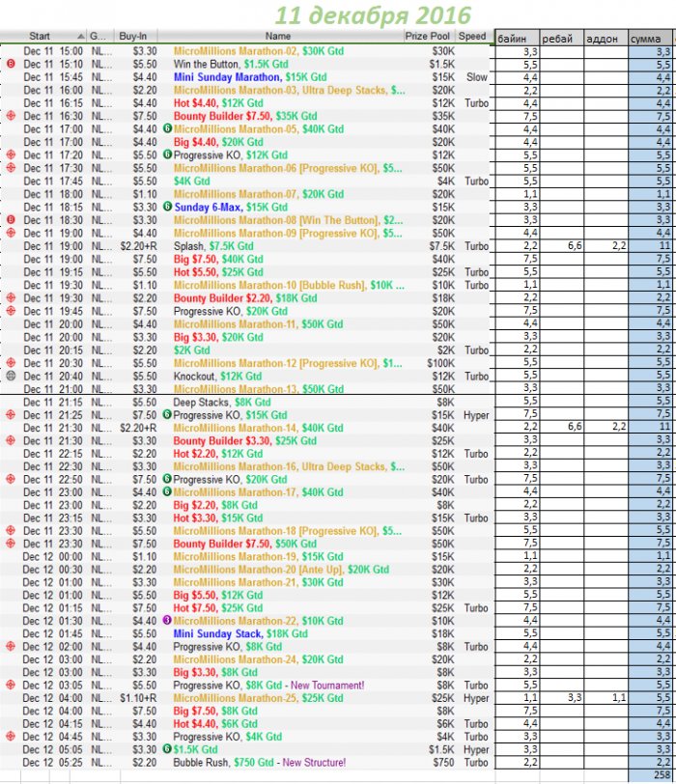The image size is (676, 784).
Task: Select Big $7.50, $40K Gtd tournament
Action: [218, 259]
